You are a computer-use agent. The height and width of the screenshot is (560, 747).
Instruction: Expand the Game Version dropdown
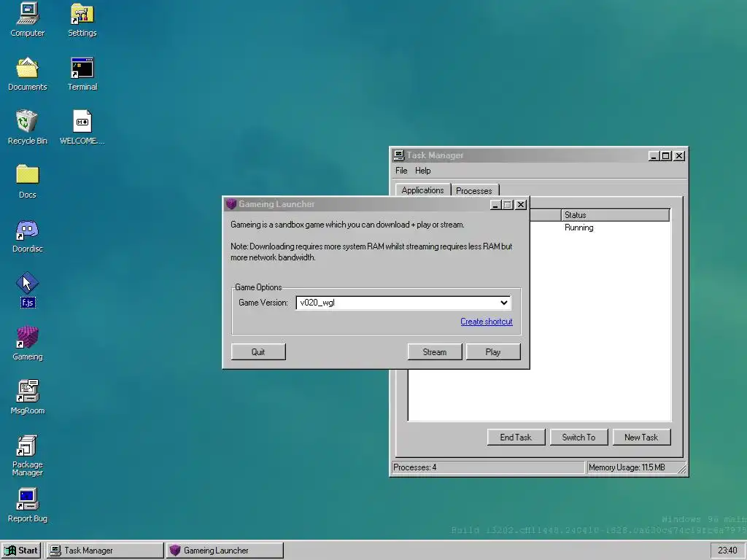(503, 303)
